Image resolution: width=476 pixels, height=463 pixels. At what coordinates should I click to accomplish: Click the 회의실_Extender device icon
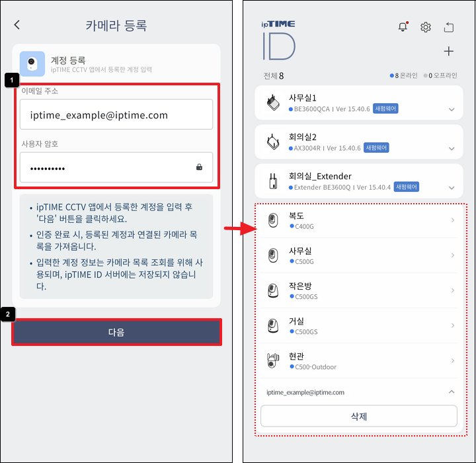273,181
